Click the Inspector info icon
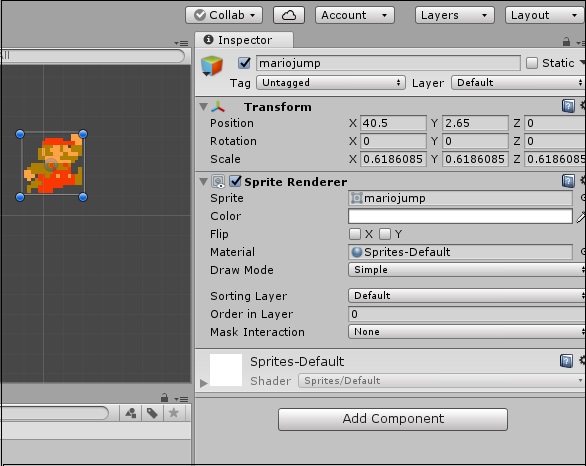 click(209, 39)
